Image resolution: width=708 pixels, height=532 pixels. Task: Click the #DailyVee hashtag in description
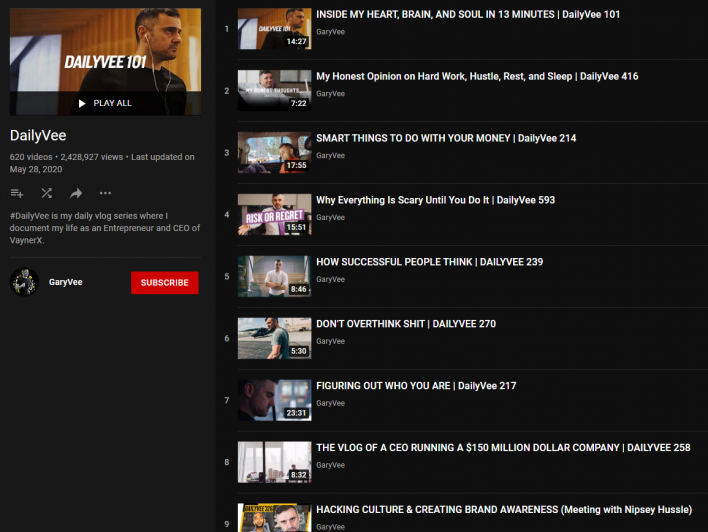[x=29, y=216]
